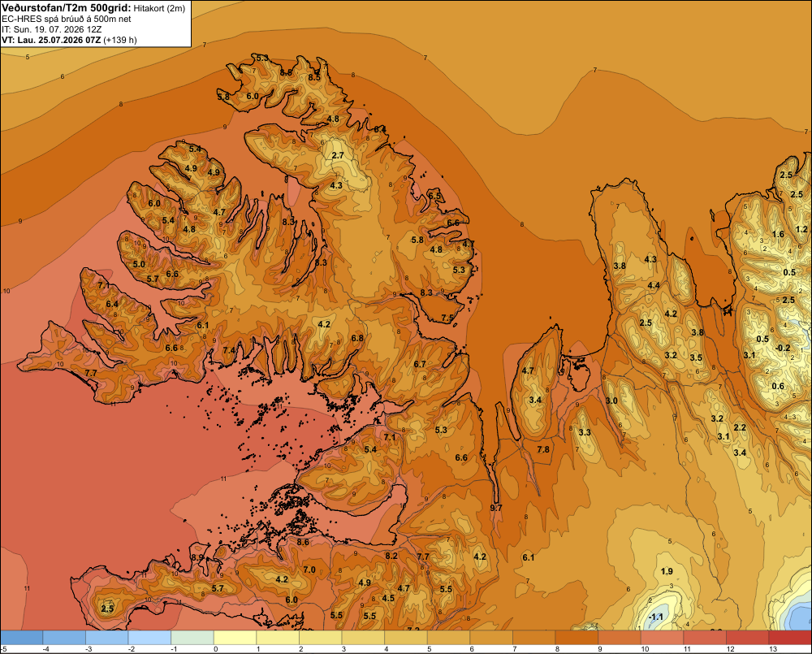
Task: Click the 1.2 temperature value
Action: pyautogui.click(x=801, y=229)
